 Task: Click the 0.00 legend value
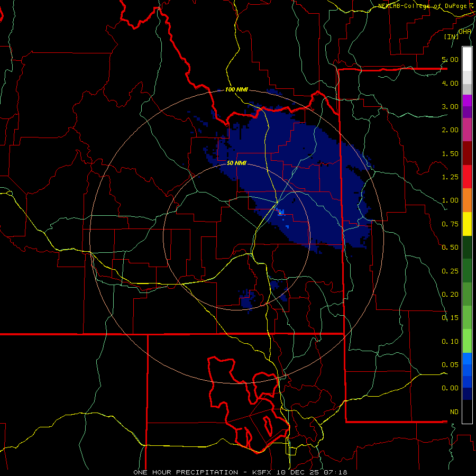(450, 388)
